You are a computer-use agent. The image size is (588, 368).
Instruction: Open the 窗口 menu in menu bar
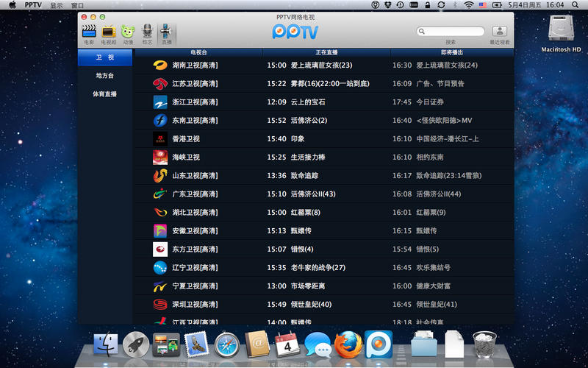(x=78, y=5)
